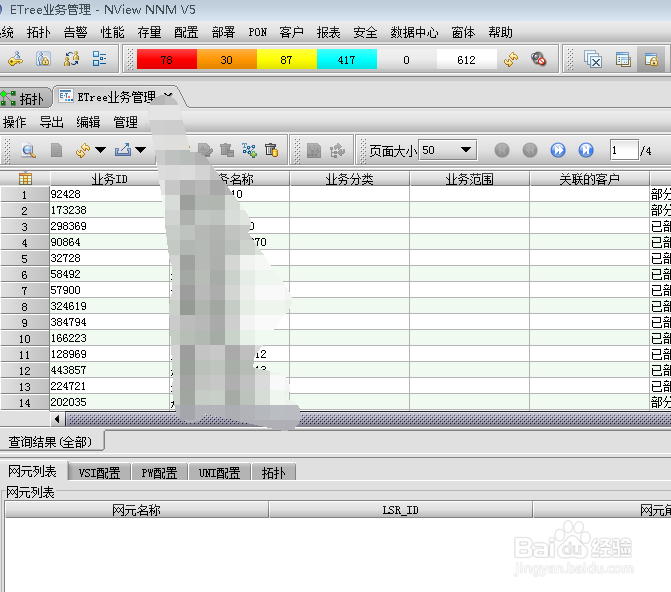671x592 pixels.
Task: Open the 数据中心 menu
Action: coord(414,33)
